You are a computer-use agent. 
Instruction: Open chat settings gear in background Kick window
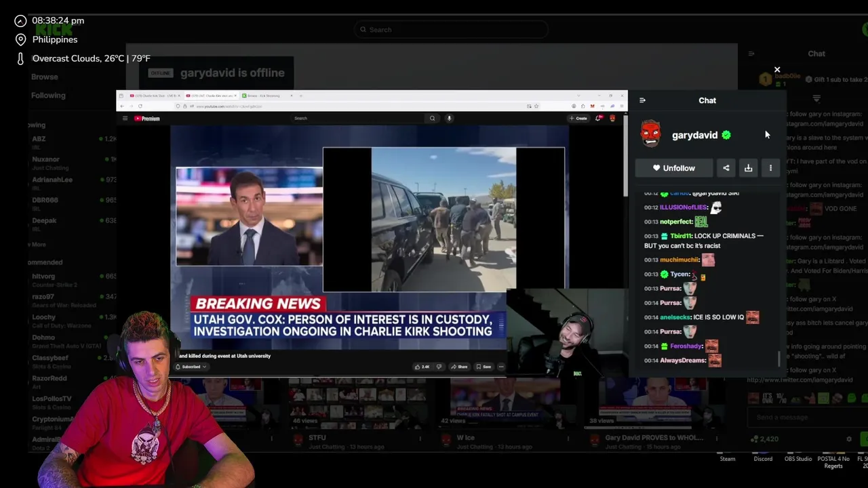pos(848,439)
